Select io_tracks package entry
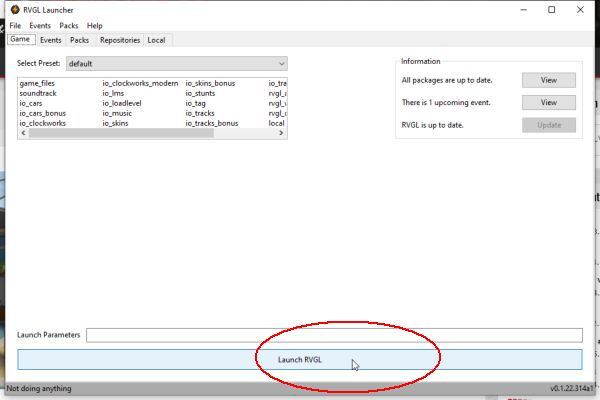The height and width of the screenshot is (400, 600). coord(200,113)
